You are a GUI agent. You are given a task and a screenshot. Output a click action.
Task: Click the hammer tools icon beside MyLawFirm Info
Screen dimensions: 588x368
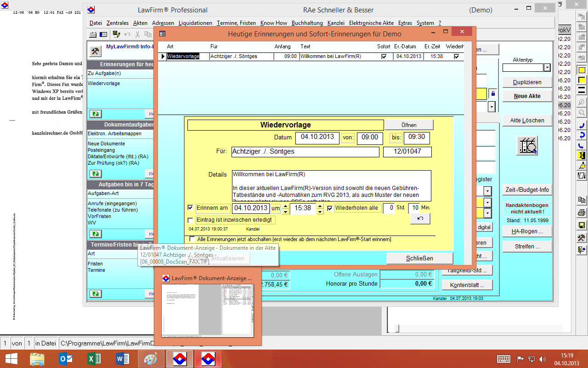pos(96,51)
